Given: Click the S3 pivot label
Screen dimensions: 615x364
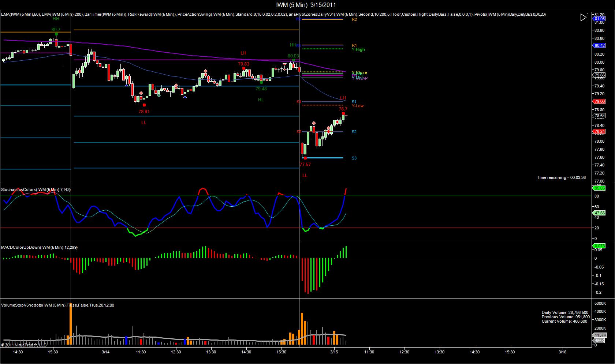Looking at the screenshot, I should tap(354, 158).
